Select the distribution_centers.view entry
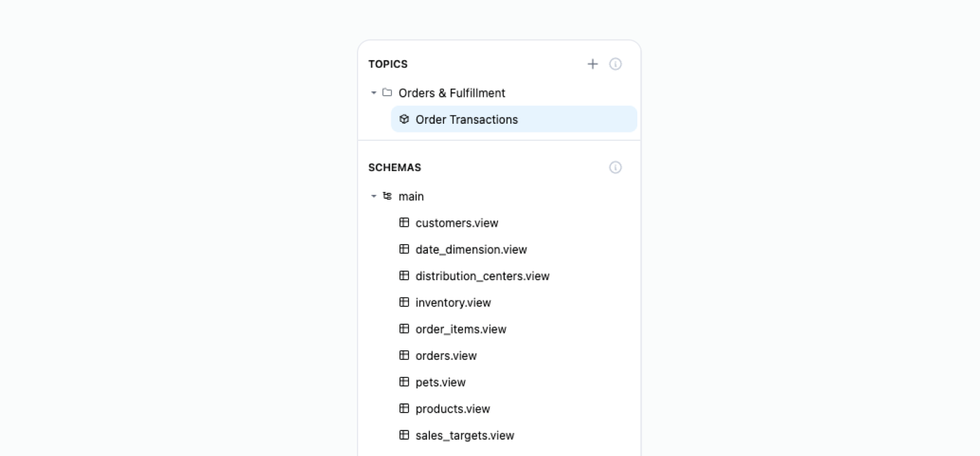The image size is (980, 456). pyautogui.click(x=482, y=276)
